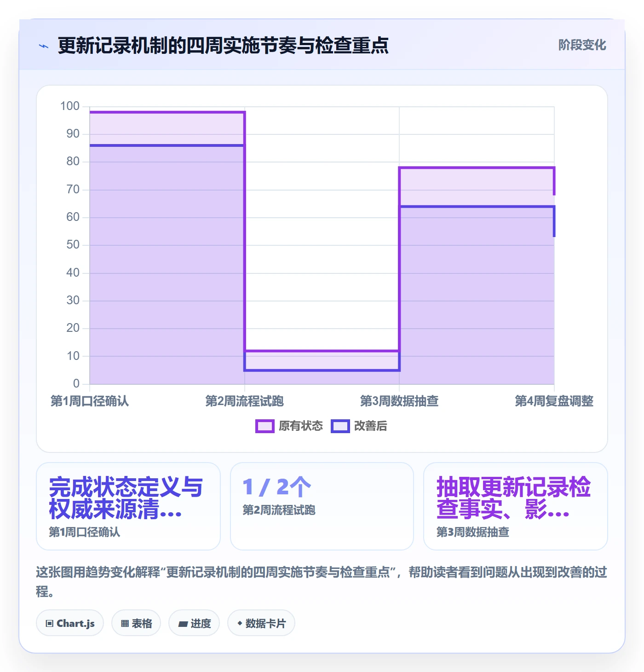This screenshot has width=644, height=672.
Task: Click the purple 原有状态 legend swatch
Action: pyautogui.click(x=265, y=426)
